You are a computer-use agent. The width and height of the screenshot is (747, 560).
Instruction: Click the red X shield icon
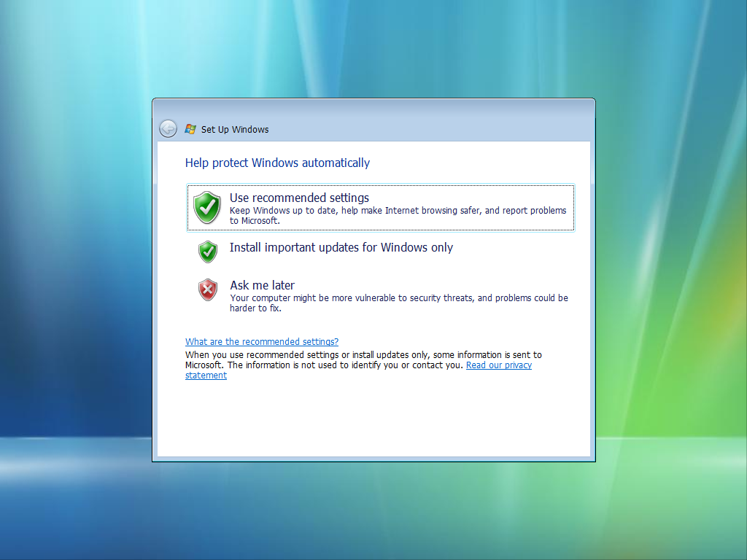[208, 290]
